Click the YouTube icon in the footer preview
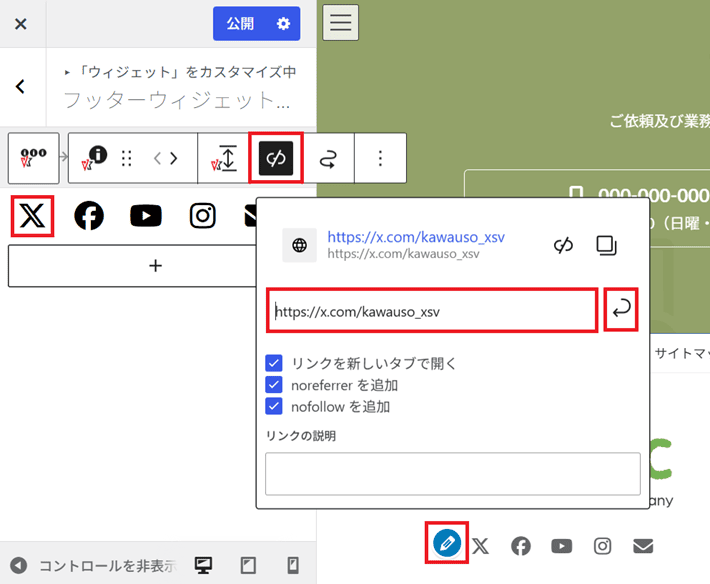The image size is (710, 584). point(561,546)
